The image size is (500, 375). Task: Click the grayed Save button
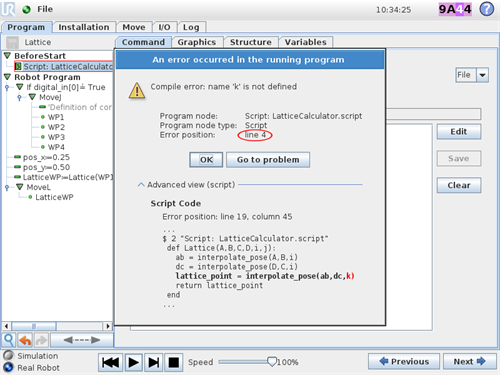(459, 158)
